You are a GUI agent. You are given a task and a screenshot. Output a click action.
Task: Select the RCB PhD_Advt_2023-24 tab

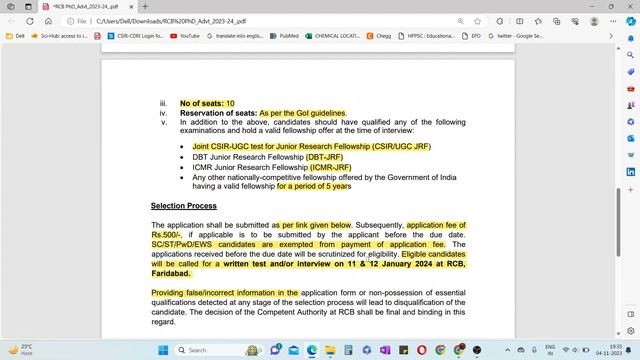(85, 7)
